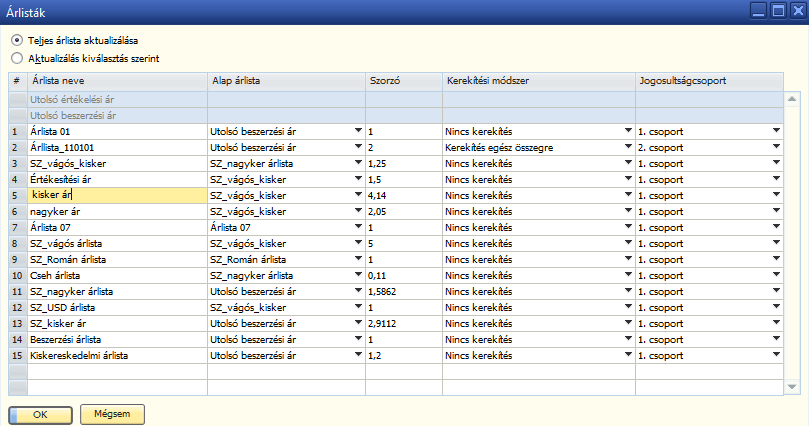Expand Kerekítési módszer dropdown for Cseh árlista
809x426 pixels.
click(628, 275)
